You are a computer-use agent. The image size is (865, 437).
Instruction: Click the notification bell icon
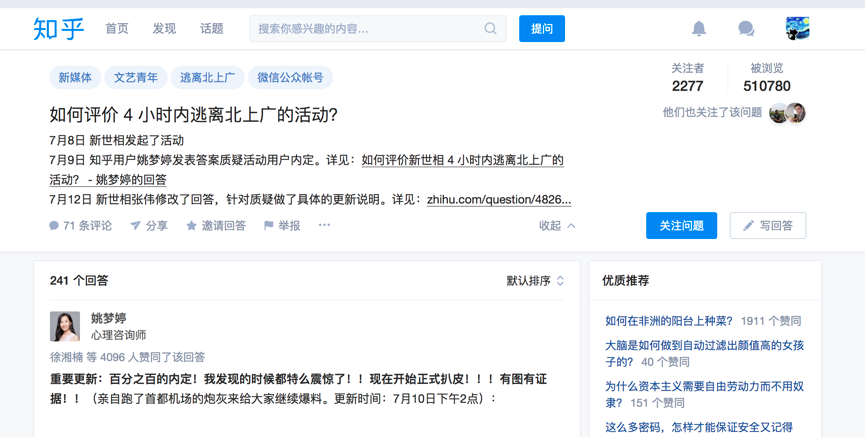point(699,29)
